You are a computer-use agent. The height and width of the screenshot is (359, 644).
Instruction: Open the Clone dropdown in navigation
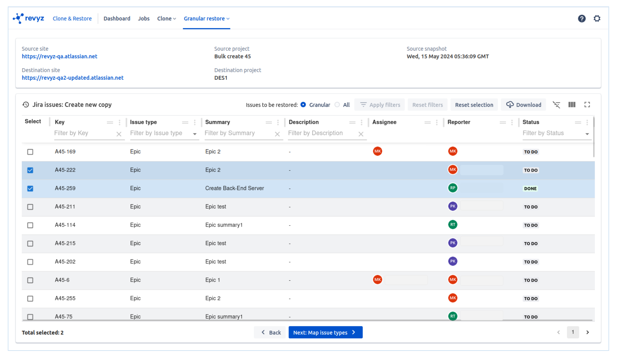[x=167, y=19]
